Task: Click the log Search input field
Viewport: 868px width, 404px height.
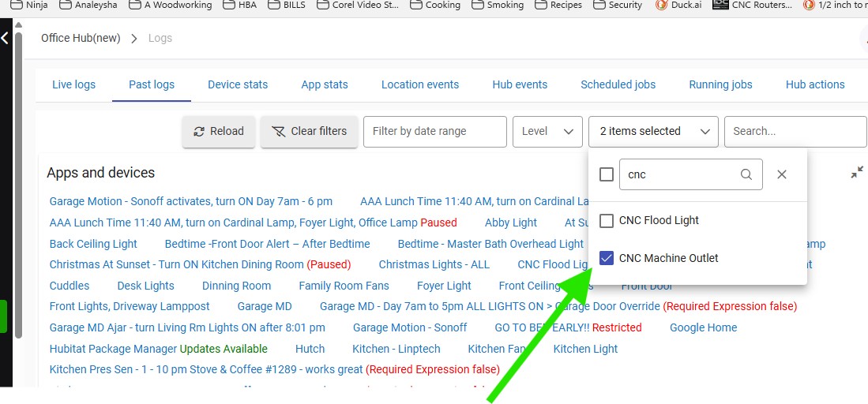Action: [794, 132]
